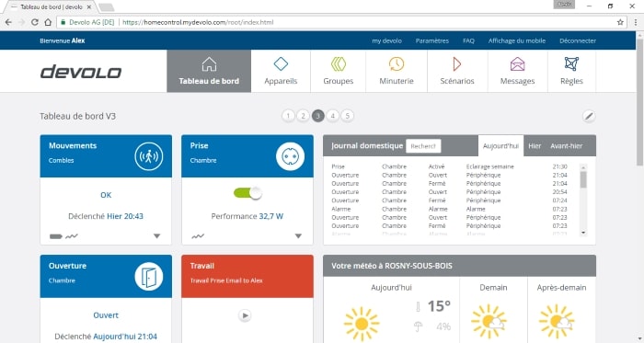Open the Messages section

click(x=517, y=71)
